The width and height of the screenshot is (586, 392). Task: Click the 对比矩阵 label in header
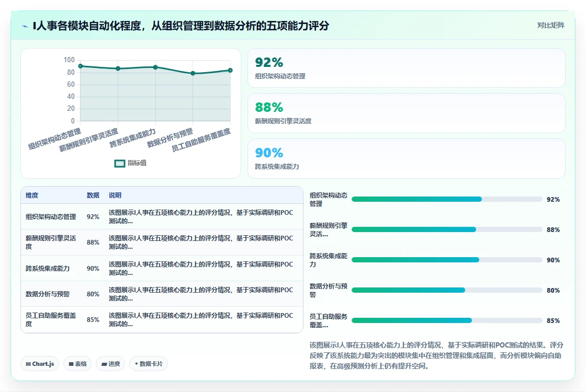[x=550, y=26]
